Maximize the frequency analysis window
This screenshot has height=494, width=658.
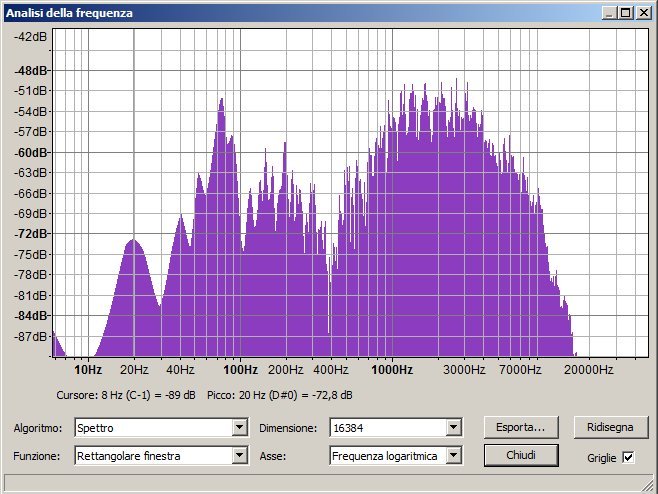tap(626, 13)
